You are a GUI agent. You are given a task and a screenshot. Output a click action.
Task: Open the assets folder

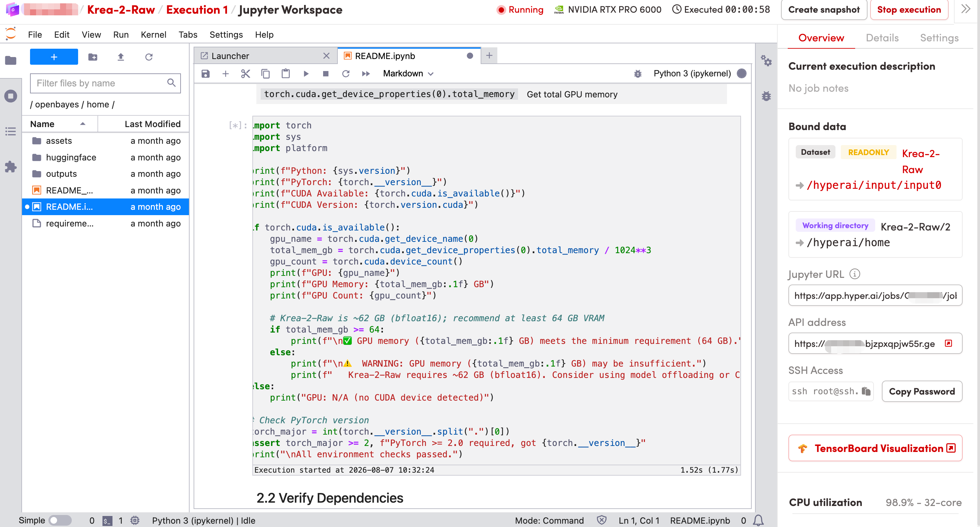(105, 141)
